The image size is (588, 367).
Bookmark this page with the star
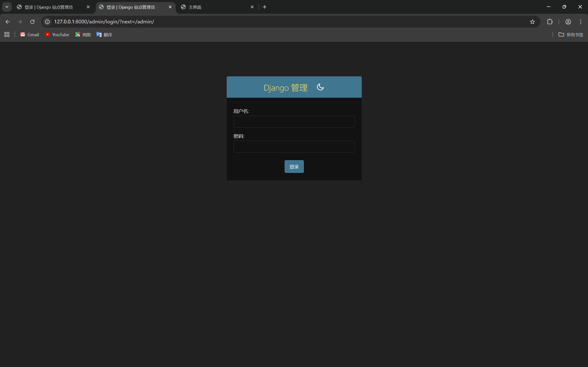[x=532, y=22]
